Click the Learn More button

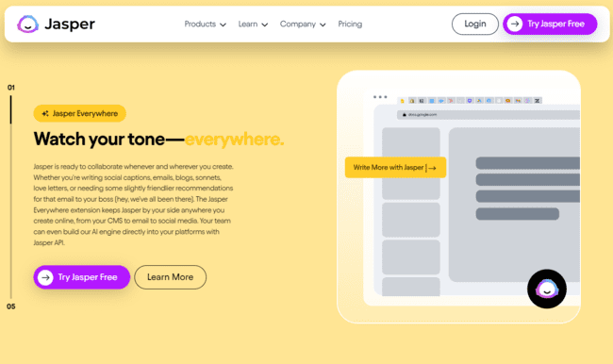point(170,277)
